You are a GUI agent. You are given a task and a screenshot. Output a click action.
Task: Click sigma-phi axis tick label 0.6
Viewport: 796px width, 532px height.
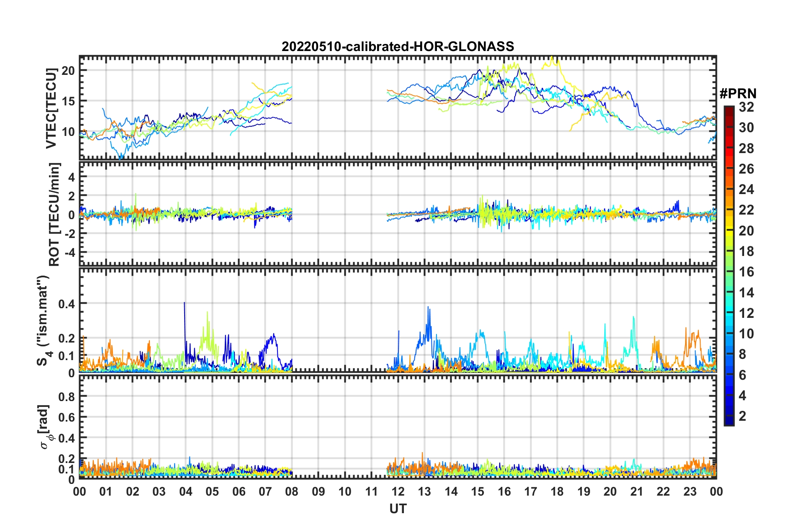click(67, 417)
